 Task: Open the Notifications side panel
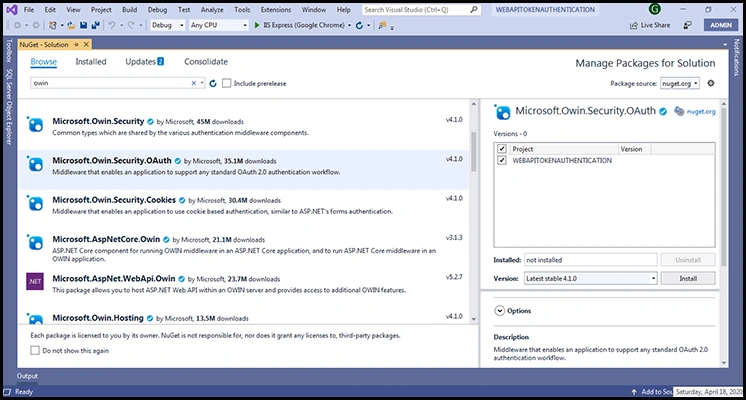(736, 57)
